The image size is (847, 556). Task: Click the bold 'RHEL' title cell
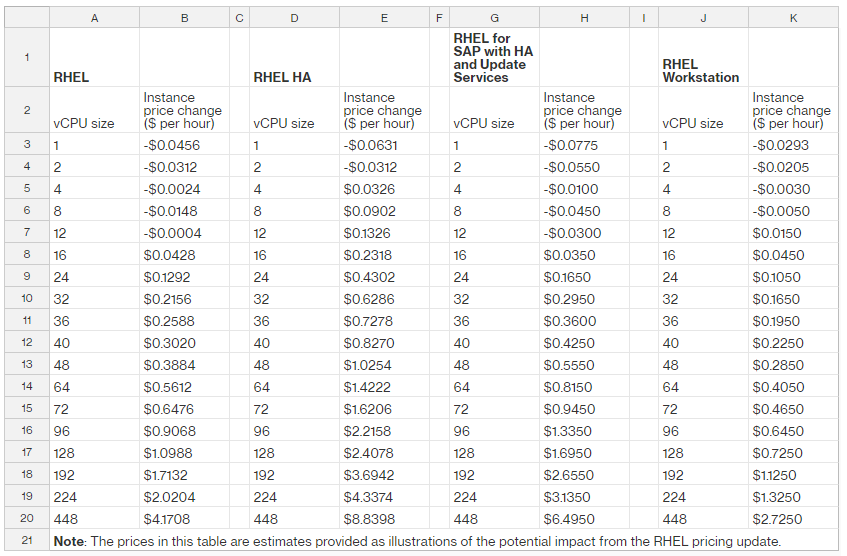point(95,57)
